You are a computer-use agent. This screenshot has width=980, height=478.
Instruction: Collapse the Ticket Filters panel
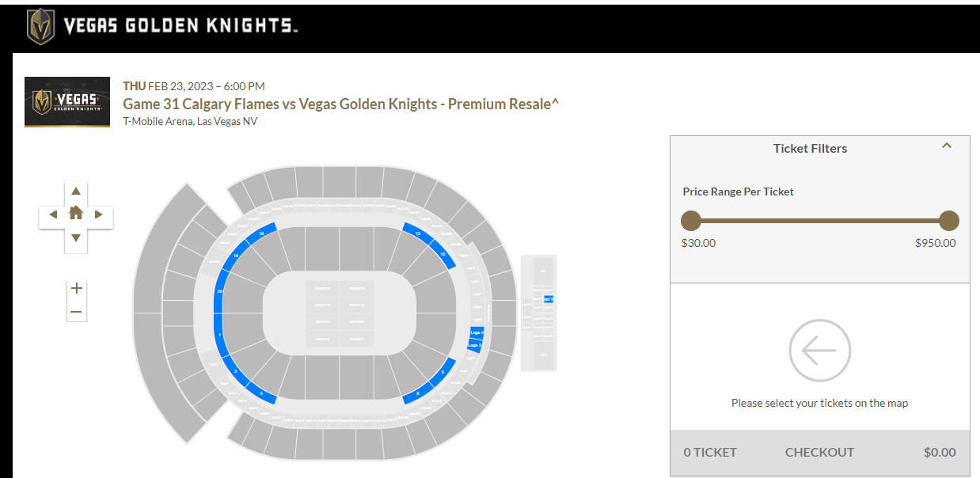(x=946, y=146)
